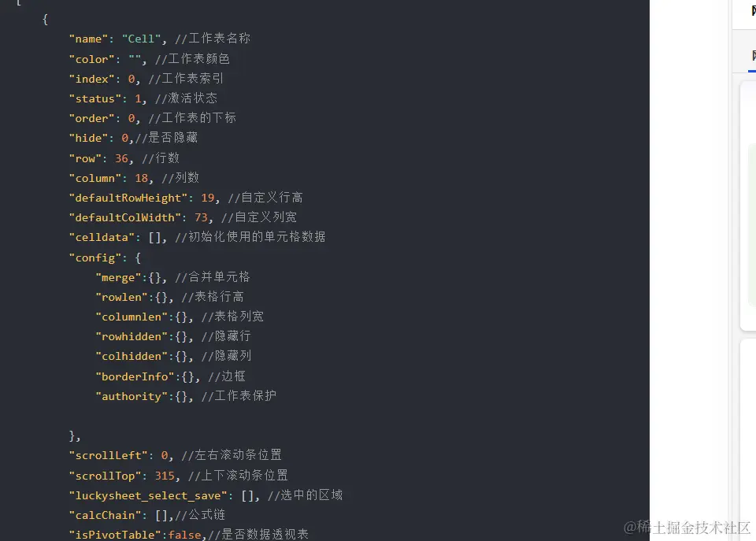Viewport: 756px width, 541px height.
Task: Click the "defaultColWidth": 73 line
Action: [183, 217]
